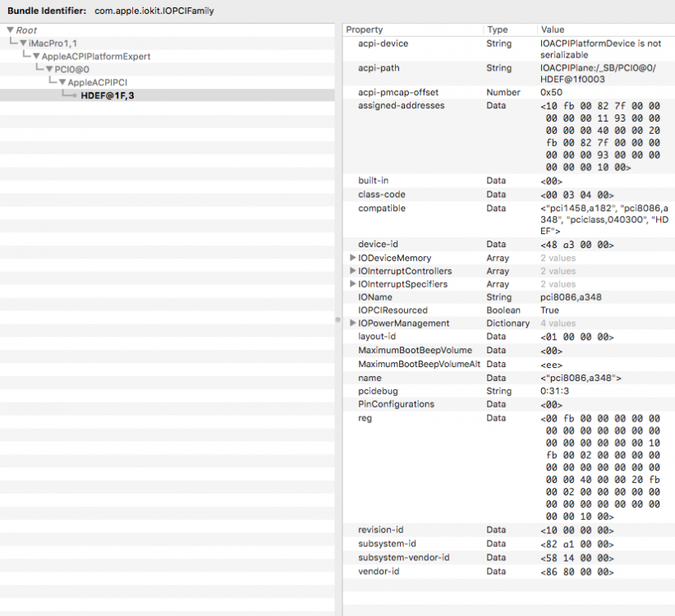675x616 pixels.
Task: Expand the IODeviceMemory array
Action: [x=352, y=257]
